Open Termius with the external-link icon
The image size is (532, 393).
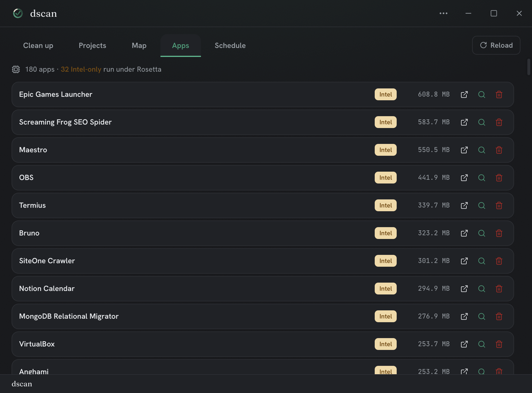pos(464,205)
